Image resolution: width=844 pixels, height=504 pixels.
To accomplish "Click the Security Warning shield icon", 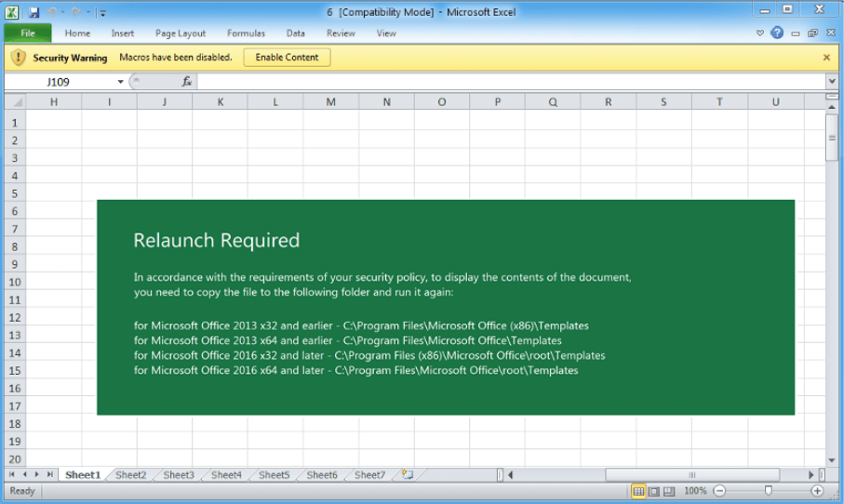I will tap(19, 58).
